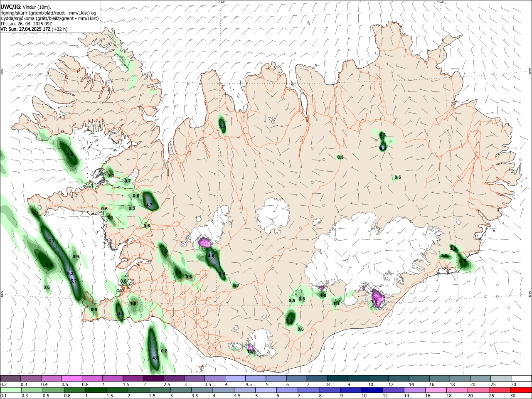Click the 4.6 precipitation value near the glacier
The image size is (532, 399).
pyautogui.click(x=211, y=256)
